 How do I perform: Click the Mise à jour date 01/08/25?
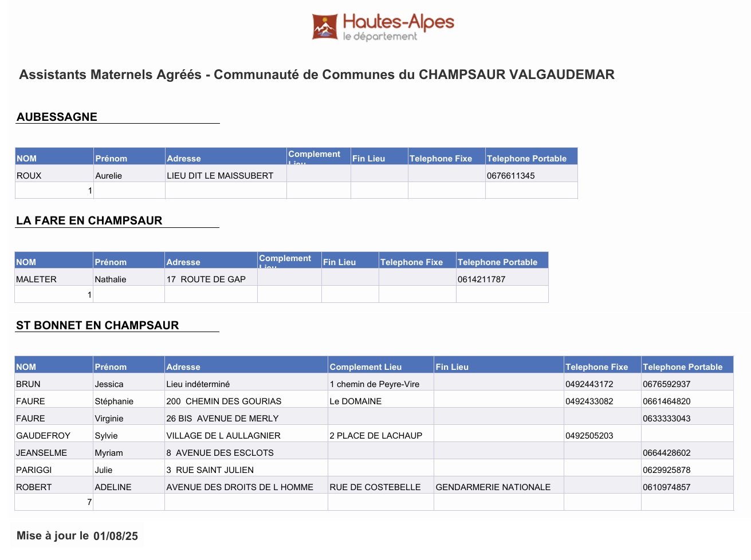(x=116, y=536)
